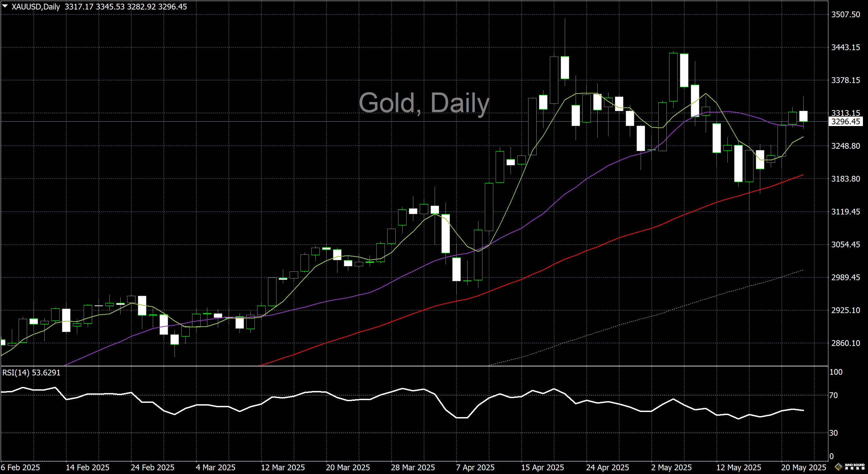Click the RSI 70 level label
This screenshot has width=868, height=474.
pyautogui.click(x=833, y=395)
